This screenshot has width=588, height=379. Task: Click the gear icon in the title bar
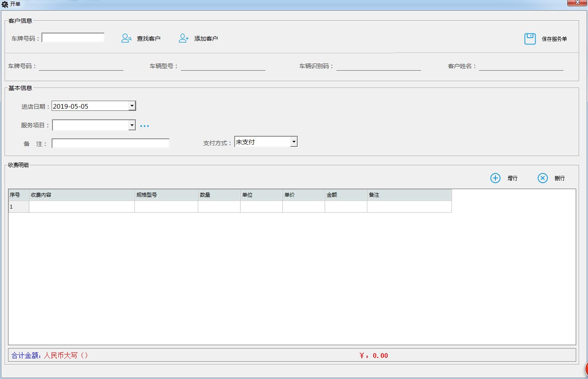point(5,3)
